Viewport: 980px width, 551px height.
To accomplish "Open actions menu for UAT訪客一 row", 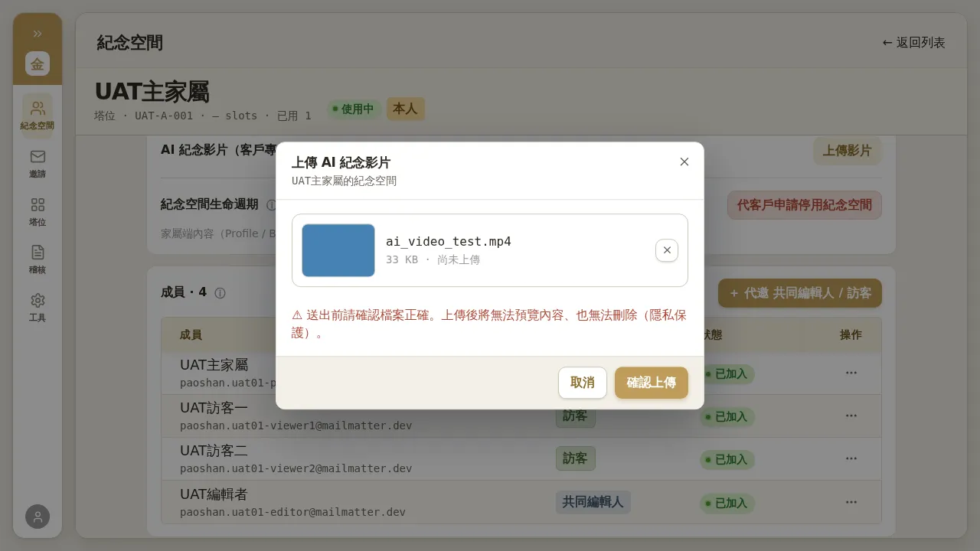I will coord(851,416).
